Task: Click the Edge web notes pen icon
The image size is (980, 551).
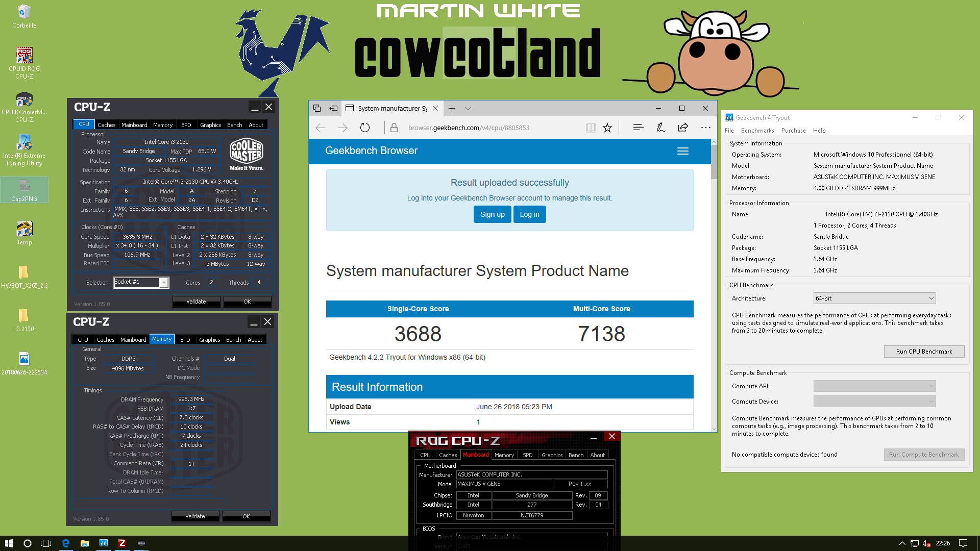Action: point(660,128)
